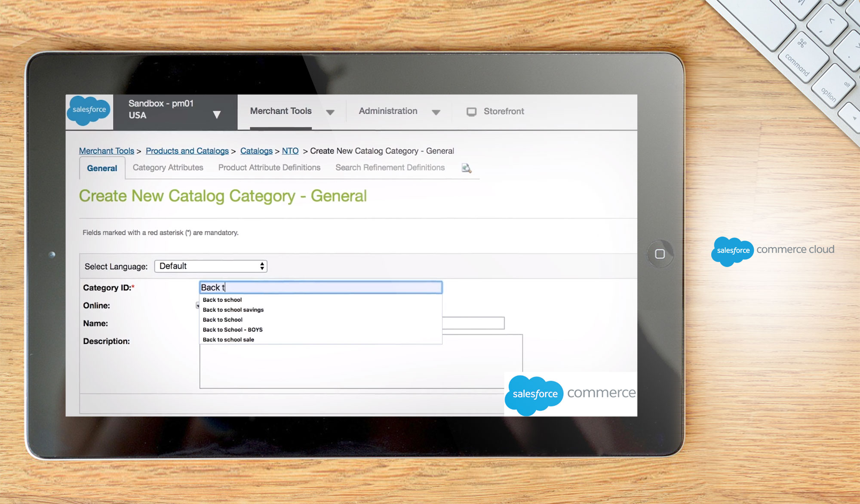
Task: Choose 'Back to school savings' suggestion
Action: coord(233,310)
